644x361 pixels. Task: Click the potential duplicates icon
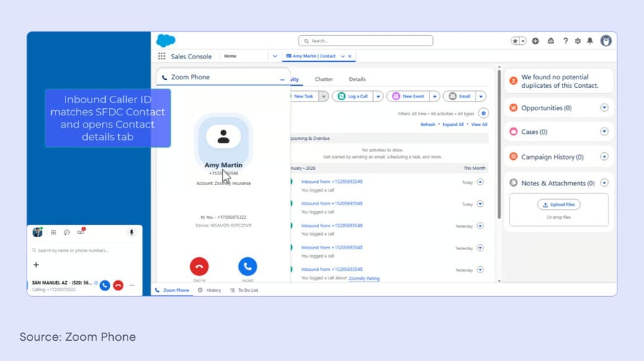(x=514, y=81)
